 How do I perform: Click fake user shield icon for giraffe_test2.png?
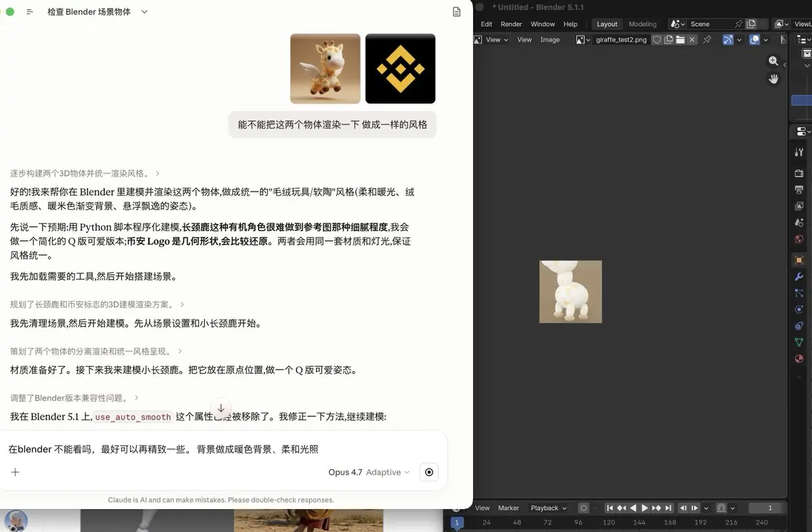click(x=656, y=40)
